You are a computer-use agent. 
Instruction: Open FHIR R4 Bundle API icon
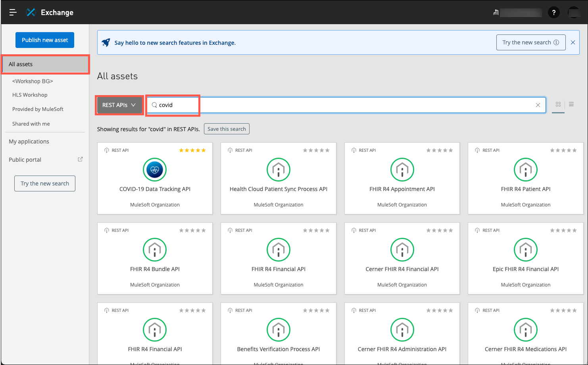point(155,250)
